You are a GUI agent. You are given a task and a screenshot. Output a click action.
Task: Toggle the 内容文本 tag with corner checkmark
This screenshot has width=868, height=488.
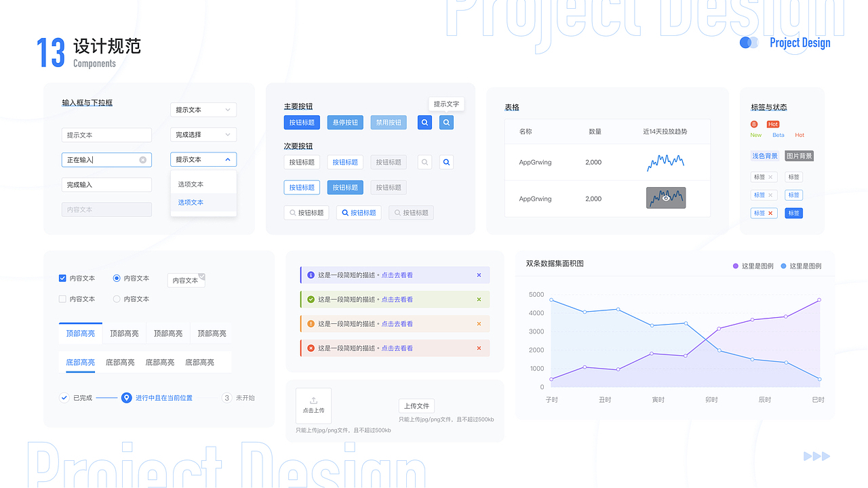pyautogui.click(x=186, y=280)
